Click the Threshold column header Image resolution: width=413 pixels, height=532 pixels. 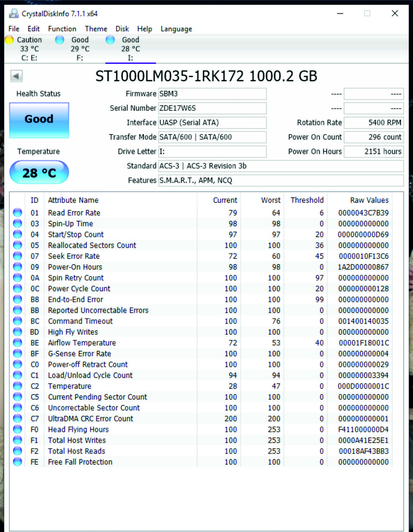[307, 200]
